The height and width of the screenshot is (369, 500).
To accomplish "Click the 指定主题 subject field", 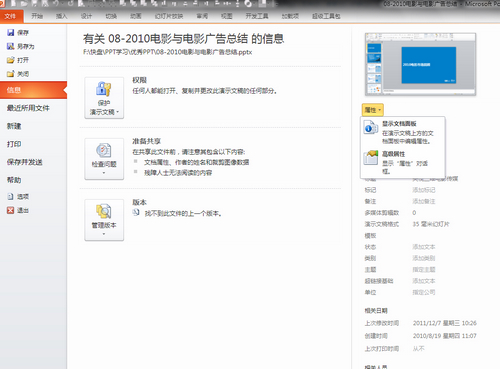I will (424, 270).
